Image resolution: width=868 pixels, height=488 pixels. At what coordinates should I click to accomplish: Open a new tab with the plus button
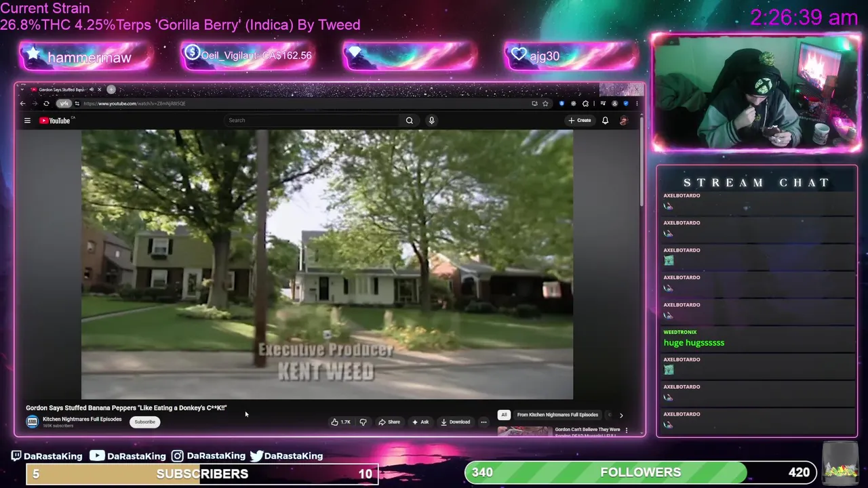coord(111,89)
